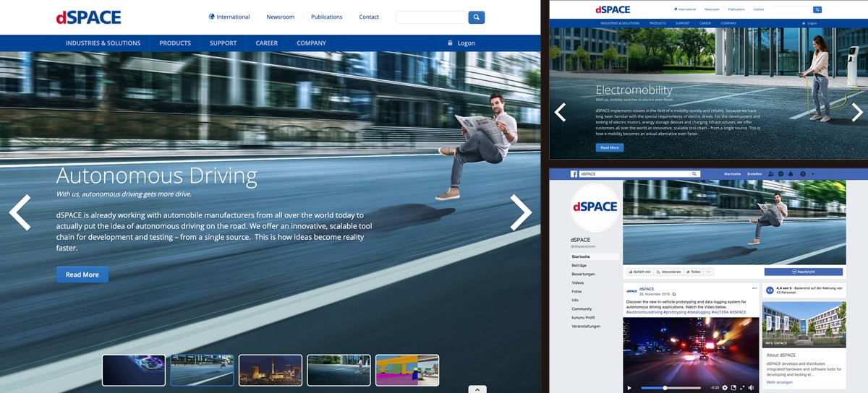
Task: Open Facebook notifications bell icon
Action: (791, 174)
